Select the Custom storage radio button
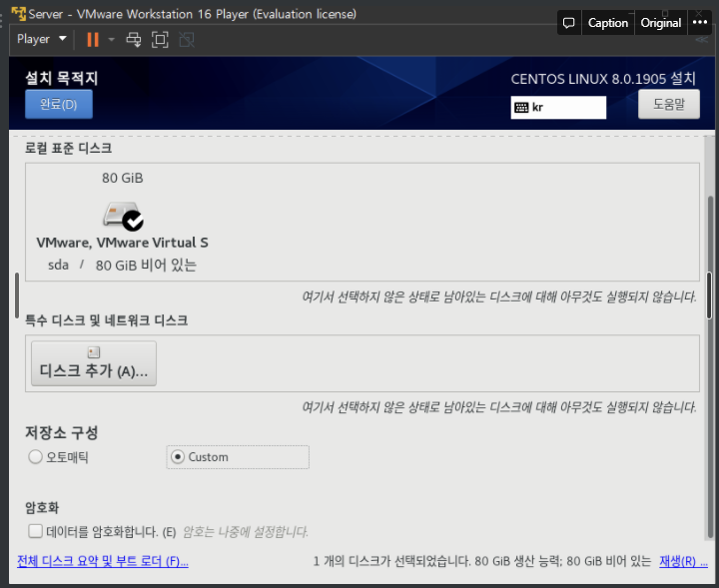 pos(178,457)
